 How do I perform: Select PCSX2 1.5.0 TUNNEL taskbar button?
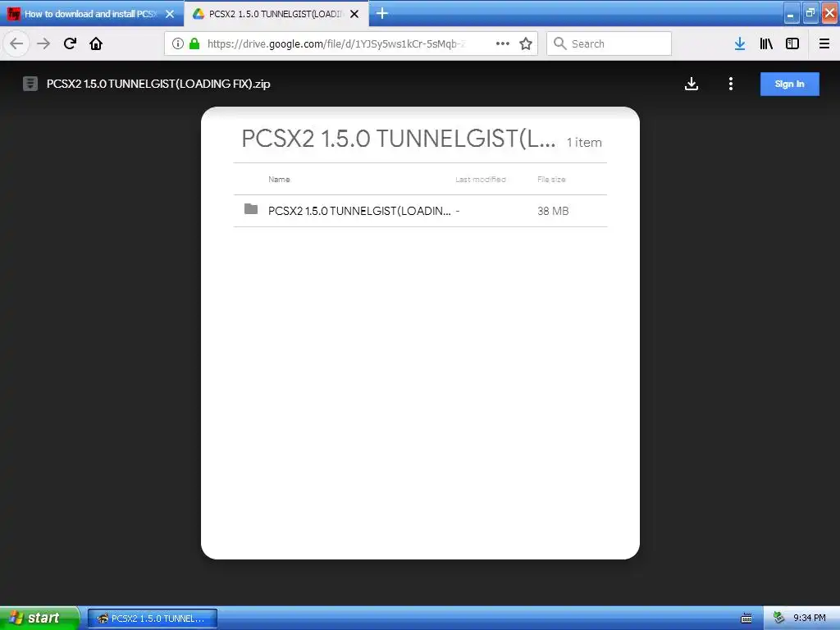[152, 619]
